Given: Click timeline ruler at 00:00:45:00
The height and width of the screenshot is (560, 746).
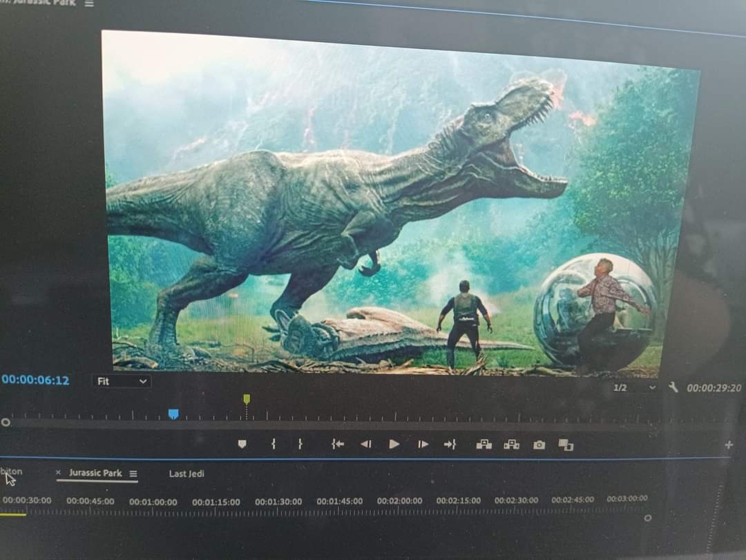Looking at the screenshot, I should 90,501.
